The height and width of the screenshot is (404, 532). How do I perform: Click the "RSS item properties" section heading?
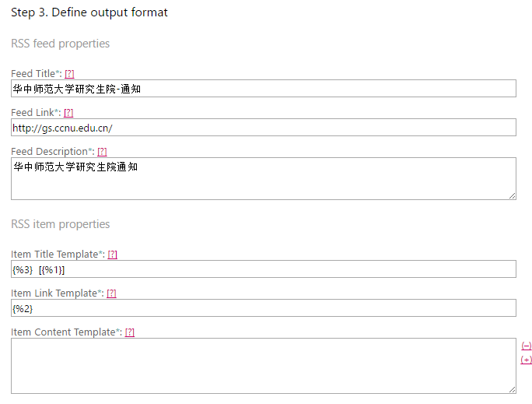tap(60, 224)
